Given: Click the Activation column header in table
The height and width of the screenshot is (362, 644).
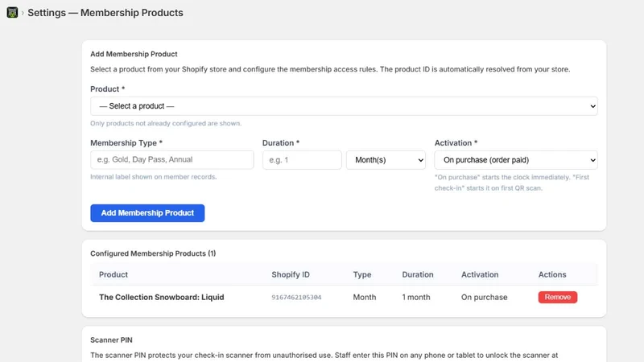Looking at the screenshot, I should click(x=480, y=274).
